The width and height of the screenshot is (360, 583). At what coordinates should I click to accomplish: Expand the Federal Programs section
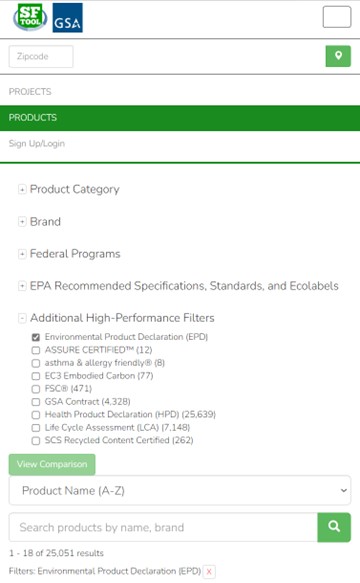(x=22, y=254)
